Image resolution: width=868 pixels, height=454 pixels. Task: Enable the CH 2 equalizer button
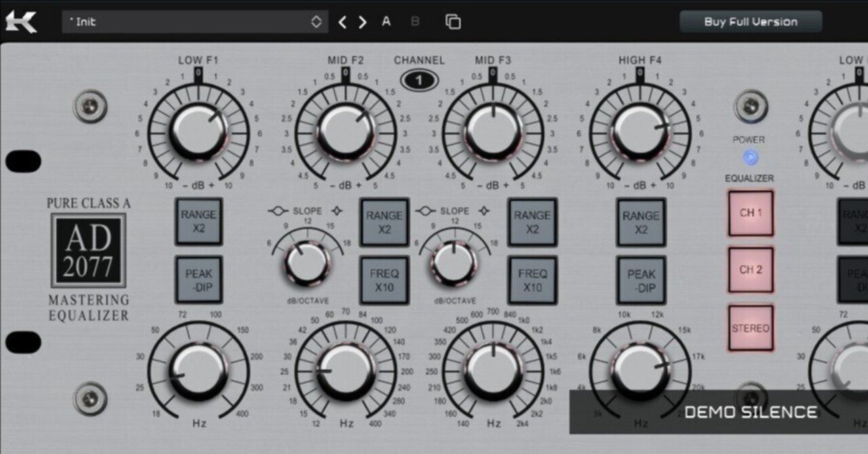click(751, 270)
